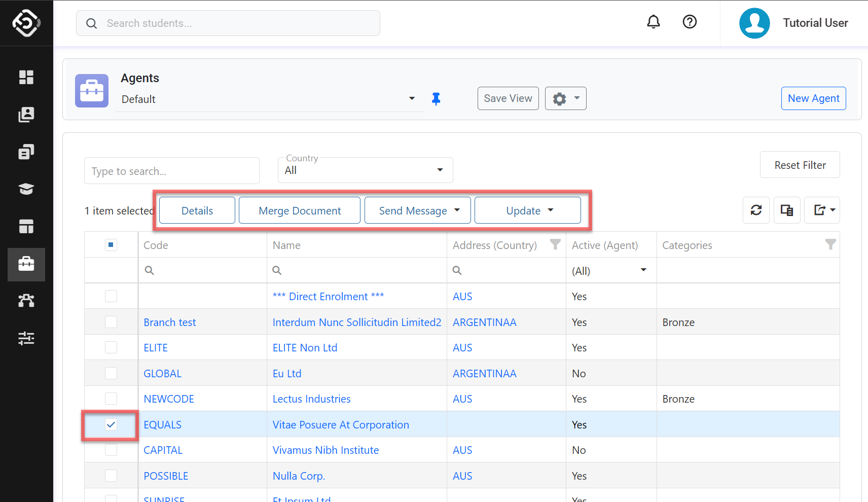Click the Type to search input
This screenshot has width=868, height=502.
click(x=172, y=171)
